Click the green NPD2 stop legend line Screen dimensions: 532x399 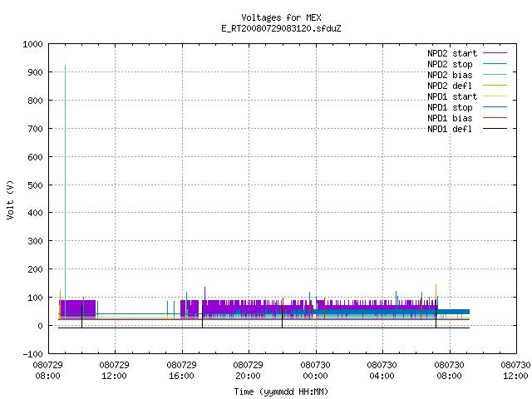tap(495, 64)
